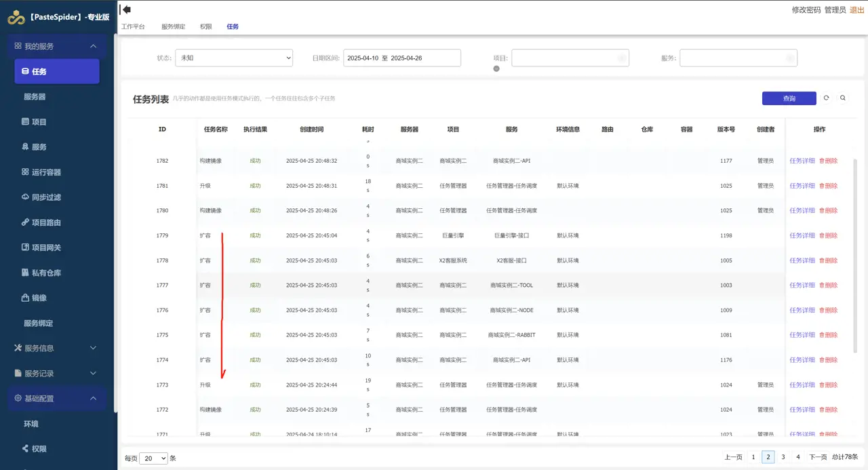The width and height of the screenshot is (868, 470).
Task: Open 任务详细 for task 1775
Action: [802, 335]
